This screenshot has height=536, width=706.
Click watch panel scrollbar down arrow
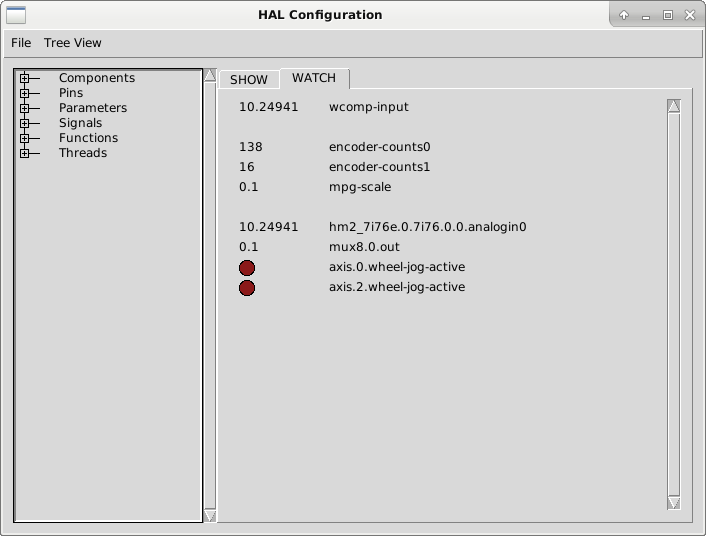coord(674,503)
